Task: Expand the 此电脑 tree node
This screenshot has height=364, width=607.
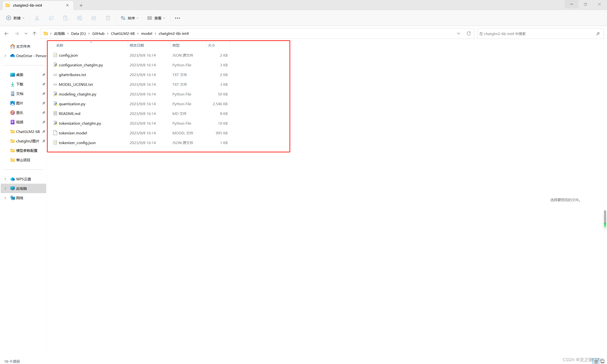Action: pos(5,188)
